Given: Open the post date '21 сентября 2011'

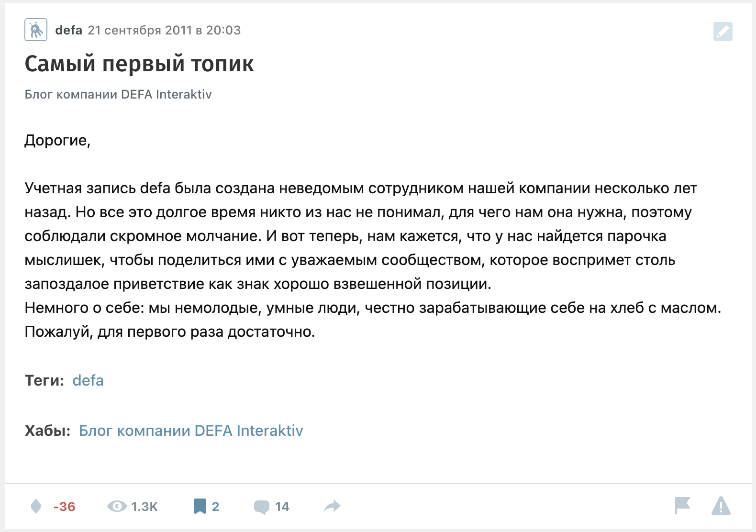Looking at the screenshot, I should tap(164, 30).
